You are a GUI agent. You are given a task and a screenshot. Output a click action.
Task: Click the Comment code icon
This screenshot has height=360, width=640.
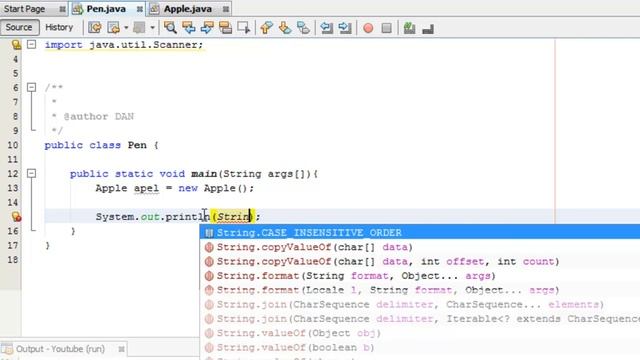click(x=409, y=28)
